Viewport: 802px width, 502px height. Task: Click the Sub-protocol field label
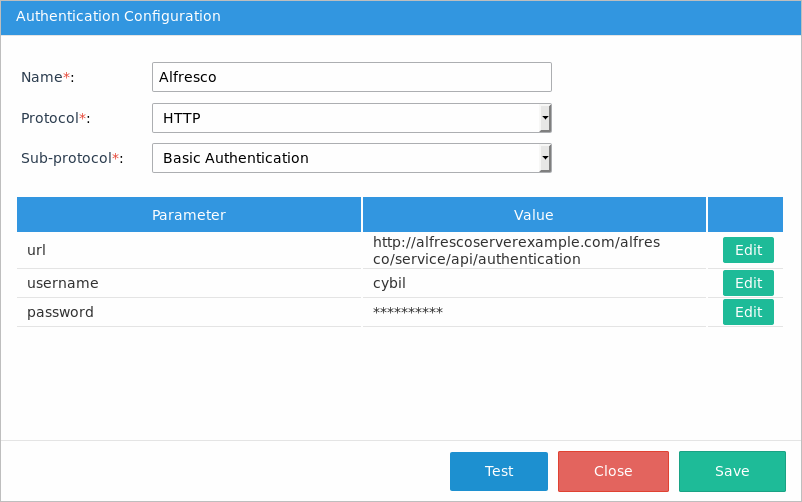tap(71, 158)
